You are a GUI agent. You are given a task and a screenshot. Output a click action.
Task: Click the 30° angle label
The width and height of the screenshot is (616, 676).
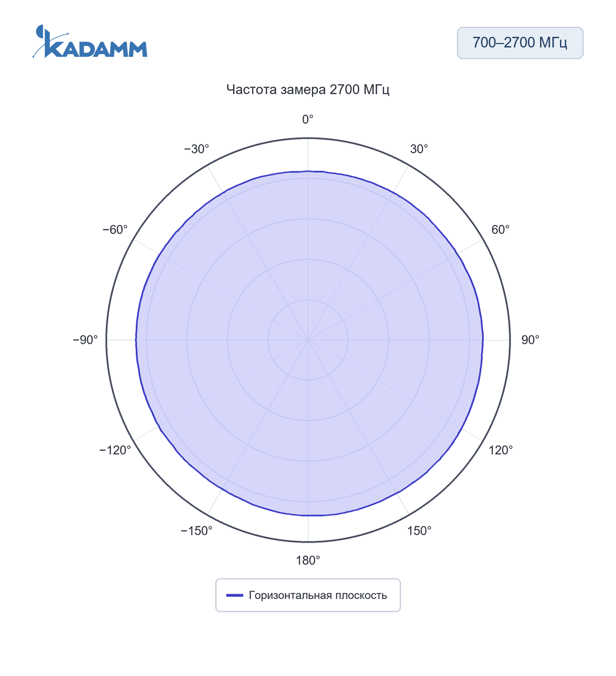(419, 149)
